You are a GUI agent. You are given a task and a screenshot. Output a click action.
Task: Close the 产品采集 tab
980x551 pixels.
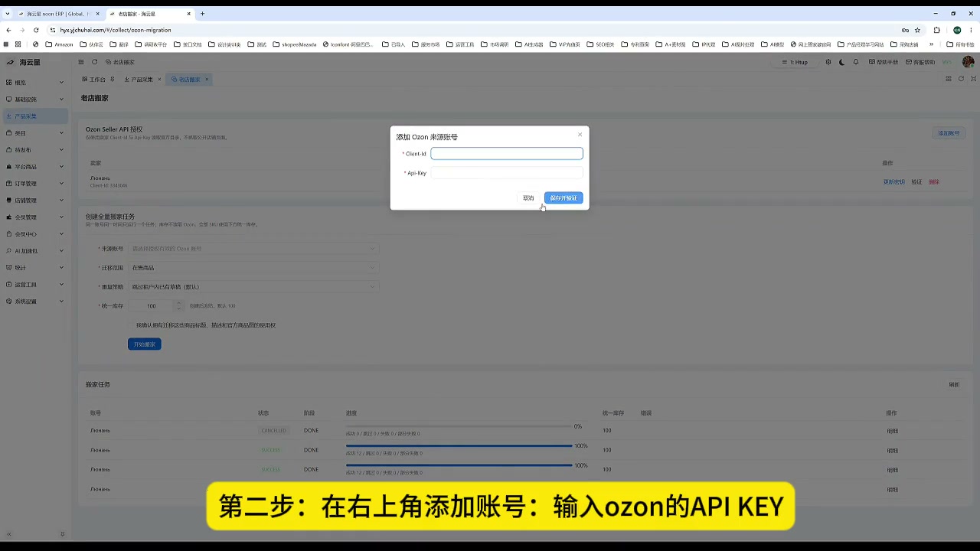click(x=159, y=80)
